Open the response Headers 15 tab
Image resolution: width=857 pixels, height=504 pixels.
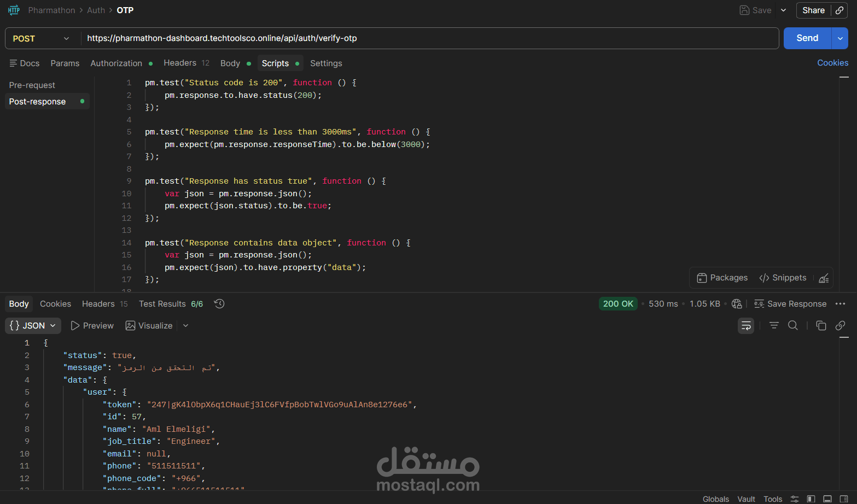pos(105,304)
